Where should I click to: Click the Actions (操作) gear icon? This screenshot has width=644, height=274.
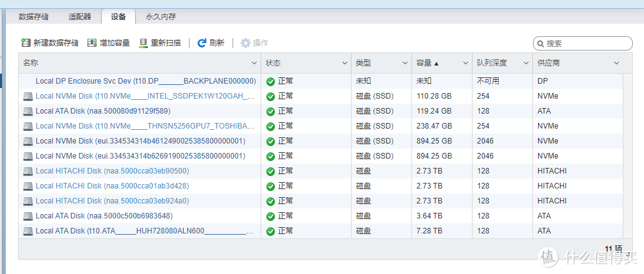[246, 43]
